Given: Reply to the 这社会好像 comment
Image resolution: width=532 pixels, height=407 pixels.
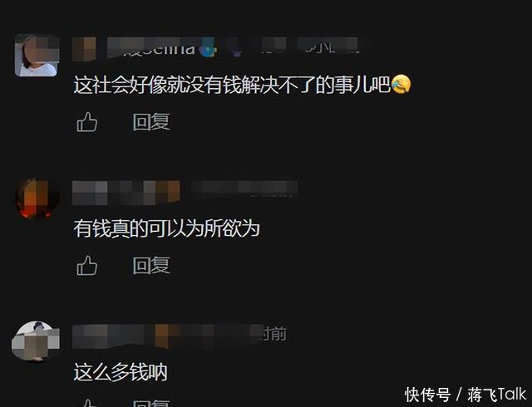Looking at the screenshot, I should (151, 122).
